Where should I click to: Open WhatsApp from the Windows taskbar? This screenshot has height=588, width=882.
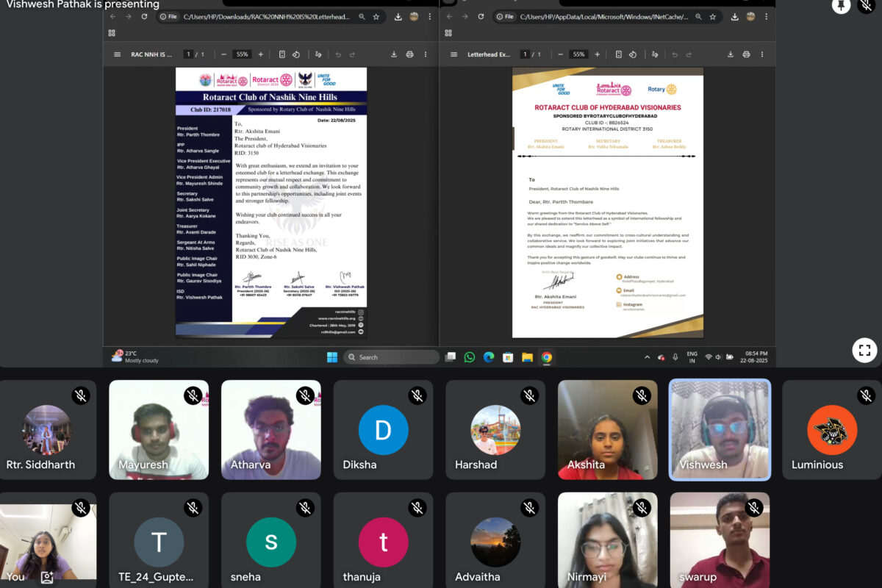pos(470,357)
